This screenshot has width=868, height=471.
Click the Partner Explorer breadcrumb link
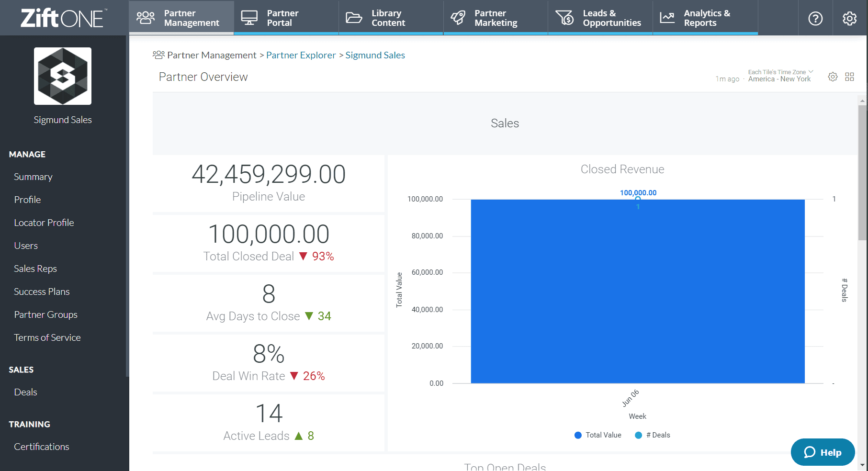[x=301, y=55]
